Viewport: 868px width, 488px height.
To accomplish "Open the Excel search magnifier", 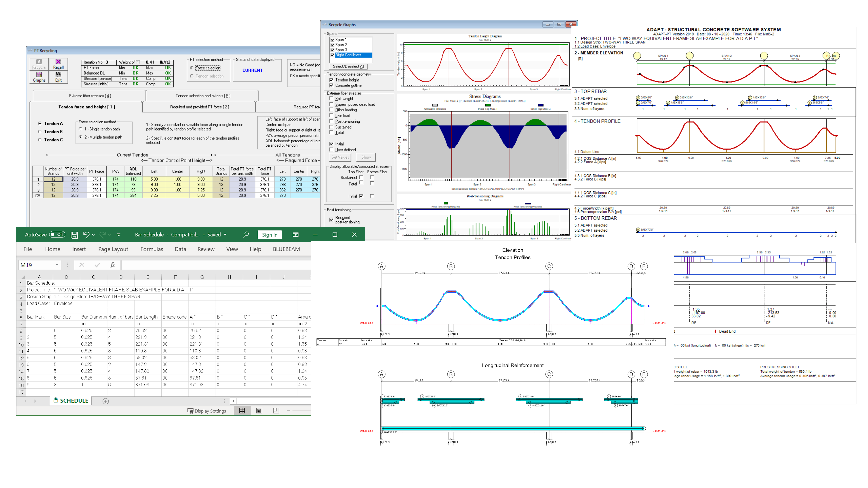I will pos(246,235).
